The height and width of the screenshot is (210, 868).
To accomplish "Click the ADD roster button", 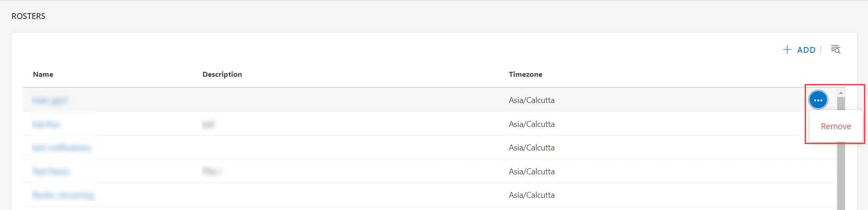I will [799, 50].
